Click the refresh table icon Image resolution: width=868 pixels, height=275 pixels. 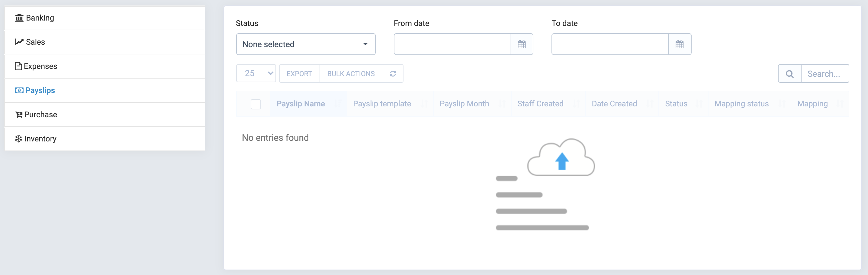click(x=393, y=73)
